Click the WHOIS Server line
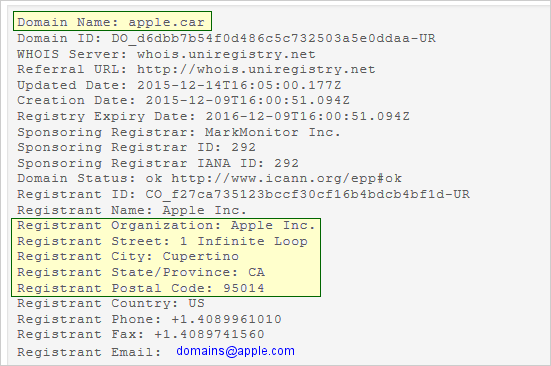 click(x=166, y=54)
